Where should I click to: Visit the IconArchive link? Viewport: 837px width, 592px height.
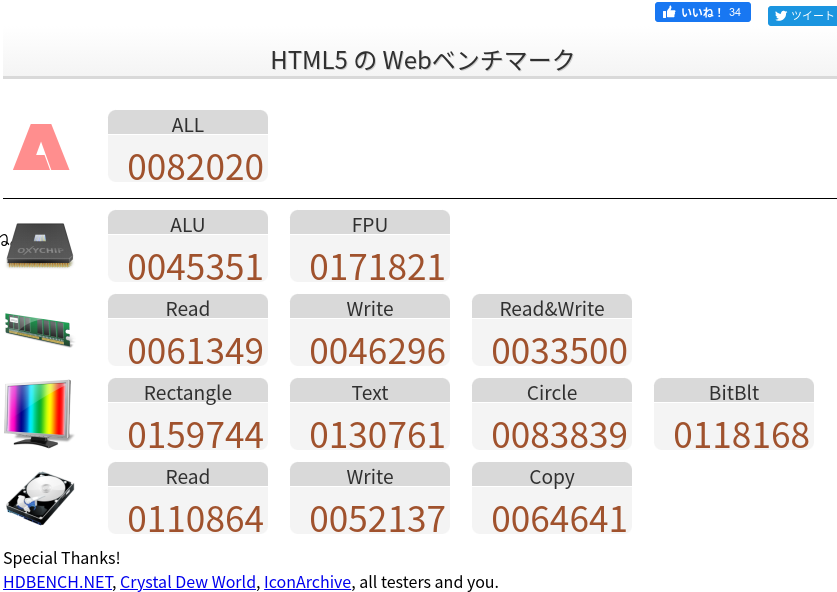click(x=307, y=582)
